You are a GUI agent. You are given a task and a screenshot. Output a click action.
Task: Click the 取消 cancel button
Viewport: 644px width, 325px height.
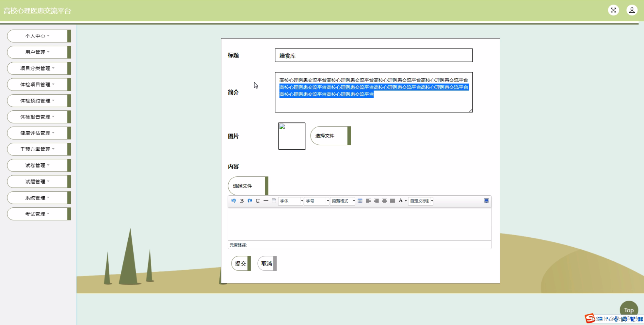point(267,263)
